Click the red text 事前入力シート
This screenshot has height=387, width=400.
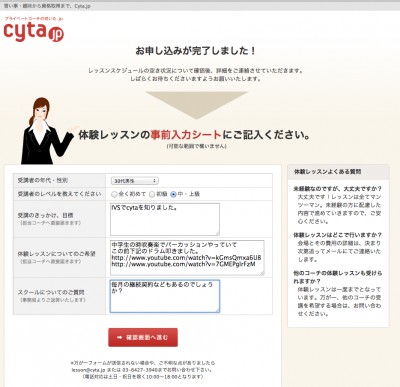click(x=186, y=135)
